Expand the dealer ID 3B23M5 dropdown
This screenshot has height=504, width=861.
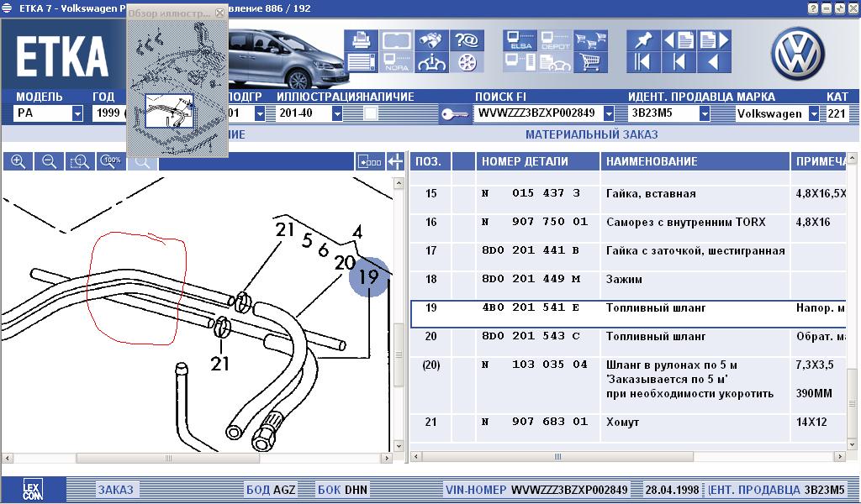[705, 113]
